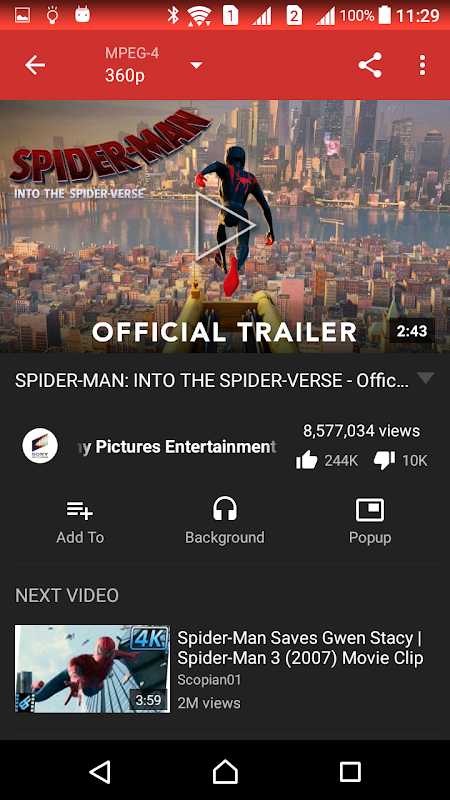Play the Spider-Verse trailer video
The width and height of the screenshot is (450, 800).
[225, 226]
